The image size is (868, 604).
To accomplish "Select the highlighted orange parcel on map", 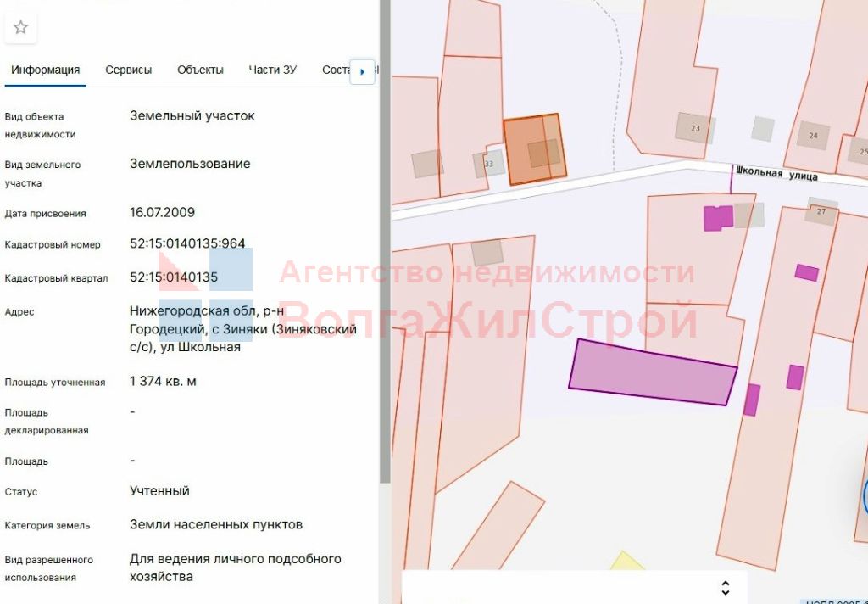I will click(x=535, y=148).
